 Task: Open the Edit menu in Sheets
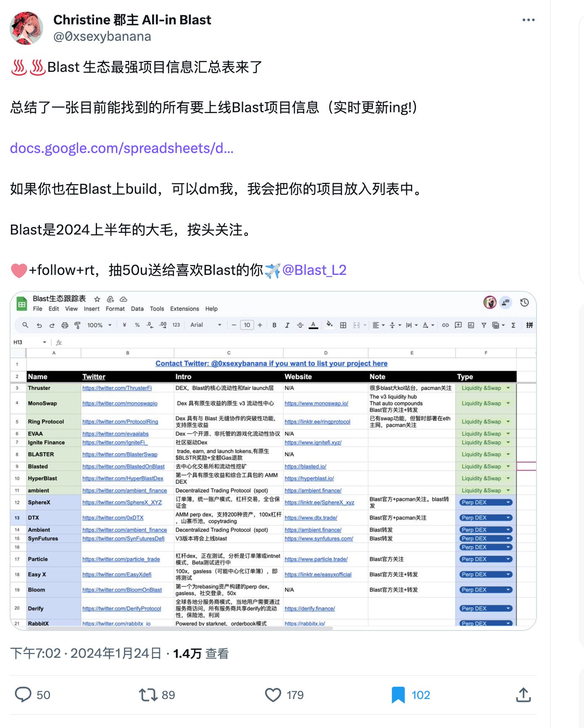point(54,309)
